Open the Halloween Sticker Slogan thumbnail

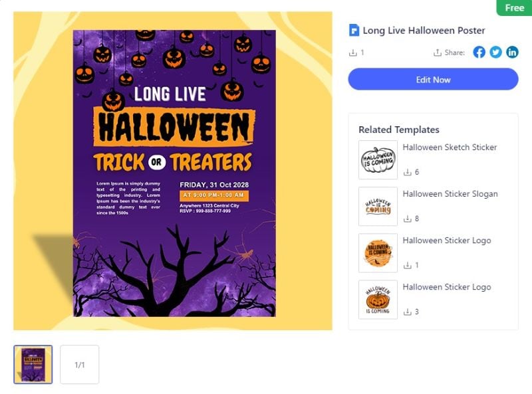[x=378, y=206]
